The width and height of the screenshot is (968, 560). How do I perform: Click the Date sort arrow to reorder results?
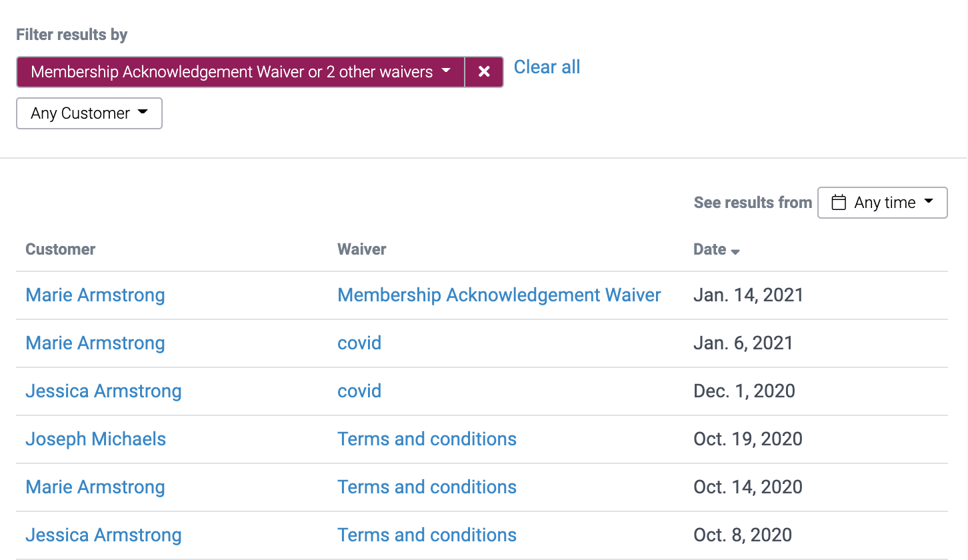pos(736,251)
